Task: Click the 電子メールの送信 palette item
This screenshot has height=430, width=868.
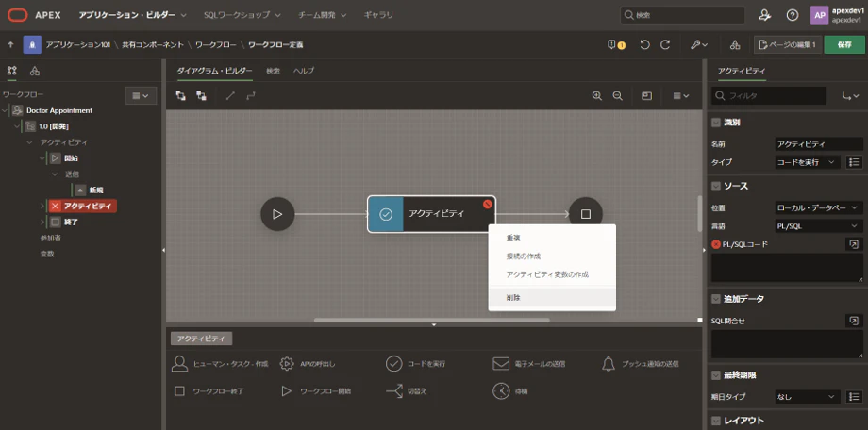Action: 528,364
